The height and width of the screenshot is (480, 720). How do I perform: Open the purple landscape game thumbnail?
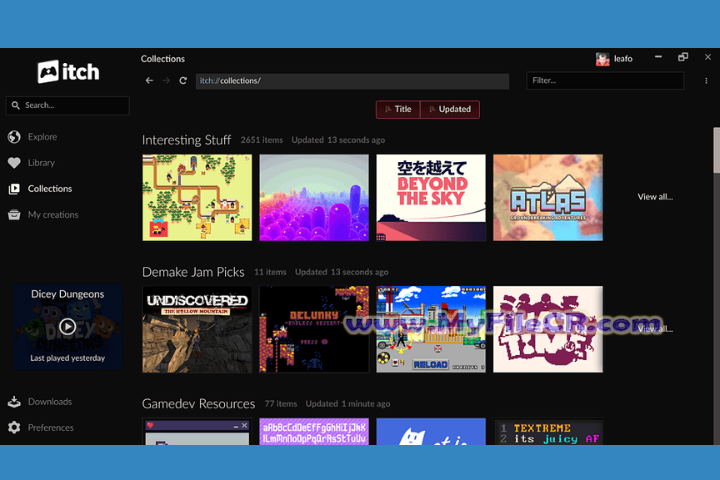[x=314, y=198]
